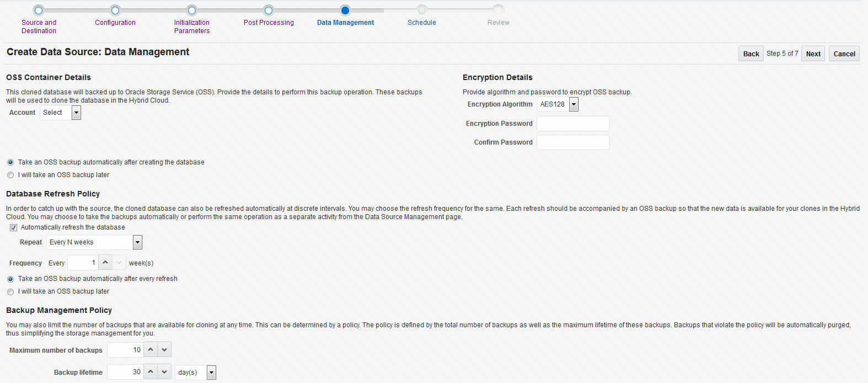Open the Encryption Algorithm AES128 dropdown

click(558, 104)
